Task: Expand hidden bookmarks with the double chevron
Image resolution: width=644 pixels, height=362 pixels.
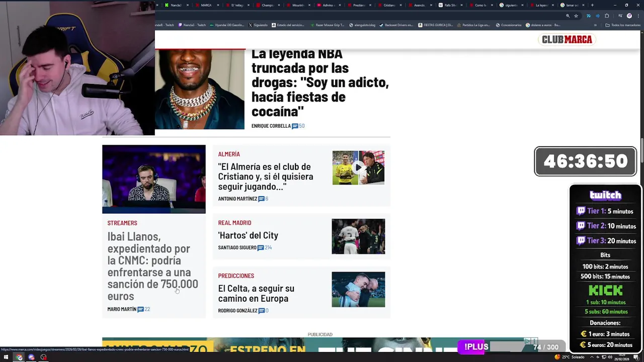Action: pyautogui.click(x=595, y=25)
